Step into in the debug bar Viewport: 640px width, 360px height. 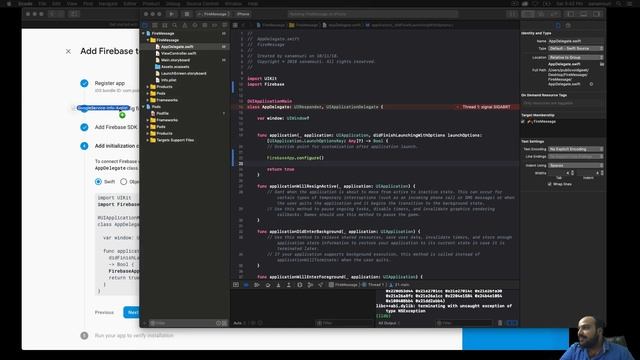point(278,284)
